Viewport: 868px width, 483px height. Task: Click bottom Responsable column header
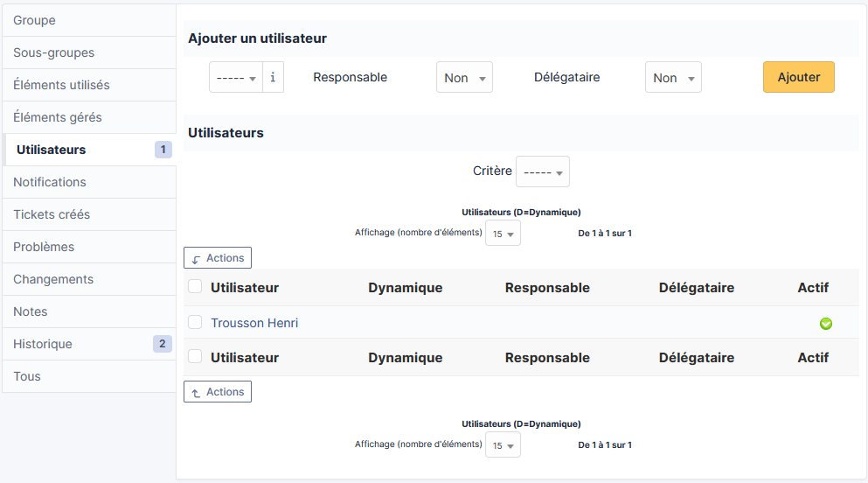point(547,358)
